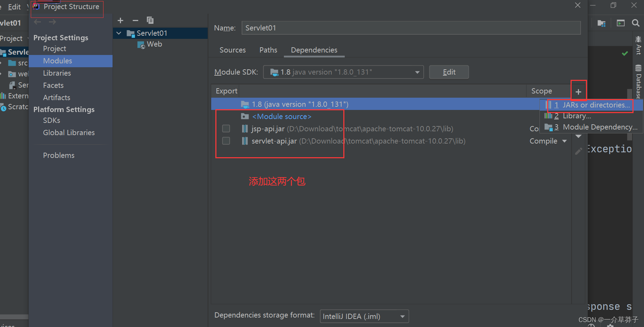
Task: Open Problems section
Action: pyautogui.click(x=59, y=155)
